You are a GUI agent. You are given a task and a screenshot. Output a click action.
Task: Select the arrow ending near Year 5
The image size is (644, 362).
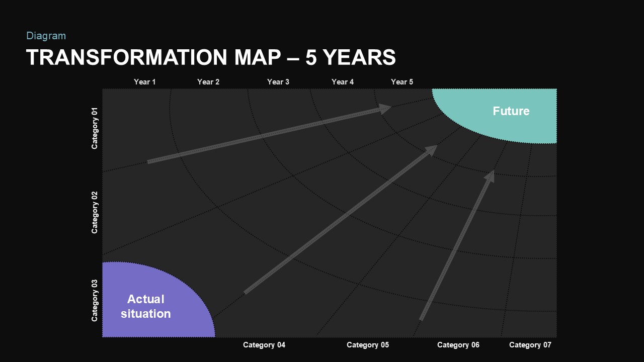pyautogui.click(x=269, y=134)
